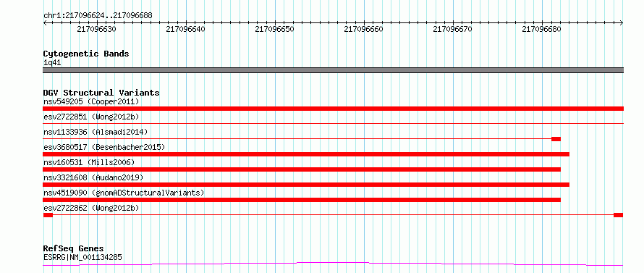Screen dimensions: 644x273
Task: Click the small red block of nsv1133936
Action: tap(556, 139)
